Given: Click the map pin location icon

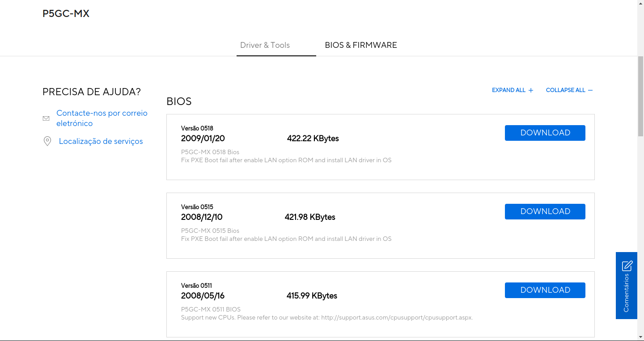Looking at the screenshot, I should click(x=47, y=141).
